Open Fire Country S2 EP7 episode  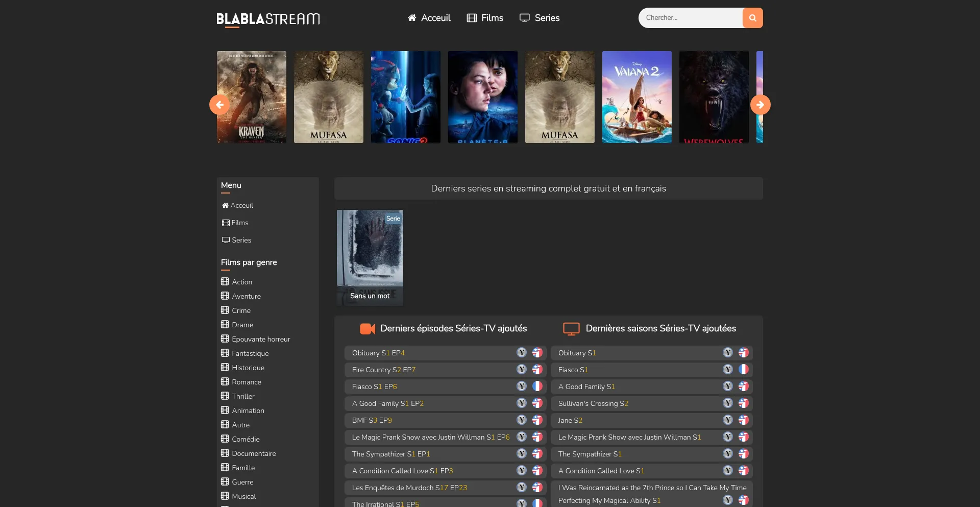click(383, 370)
